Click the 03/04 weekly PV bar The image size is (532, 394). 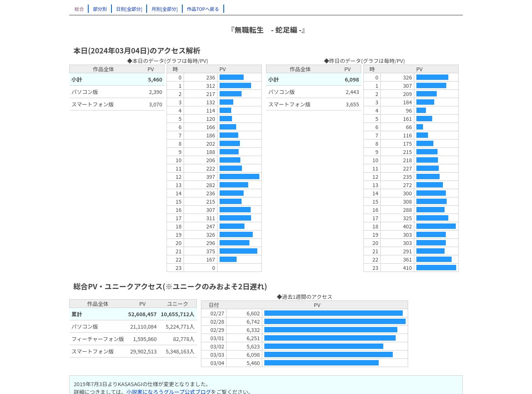pyautogui.click(x=322, y=363)
